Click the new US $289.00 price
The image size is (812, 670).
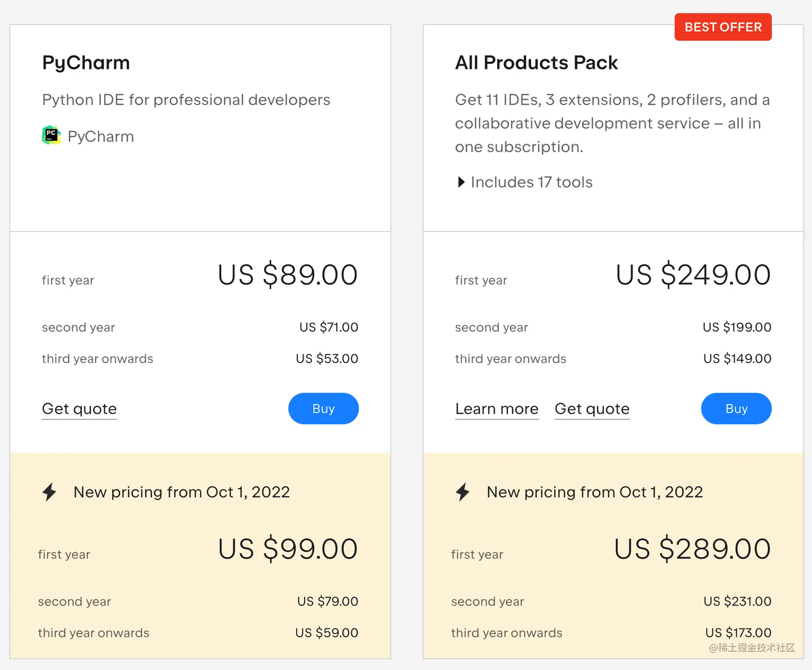coord(693,549)
